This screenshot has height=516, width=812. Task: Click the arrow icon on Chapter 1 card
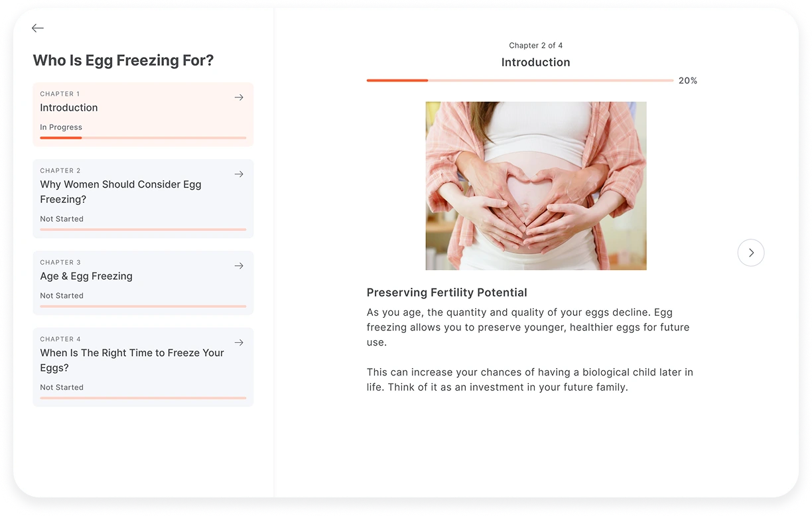coord(239,97)
